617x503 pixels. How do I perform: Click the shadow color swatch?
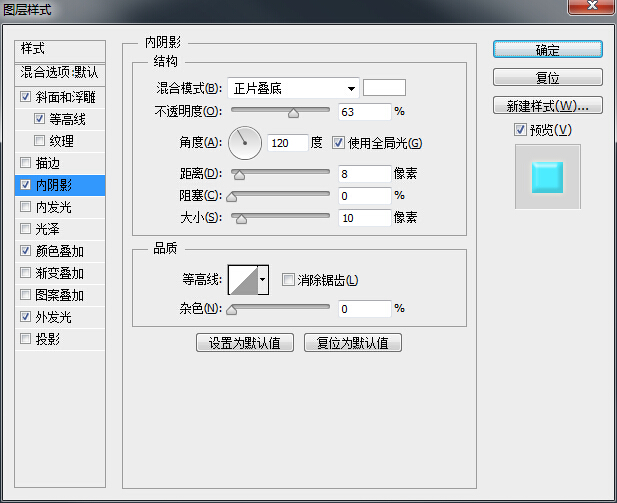pyautogui.click(x=384, y=88)
